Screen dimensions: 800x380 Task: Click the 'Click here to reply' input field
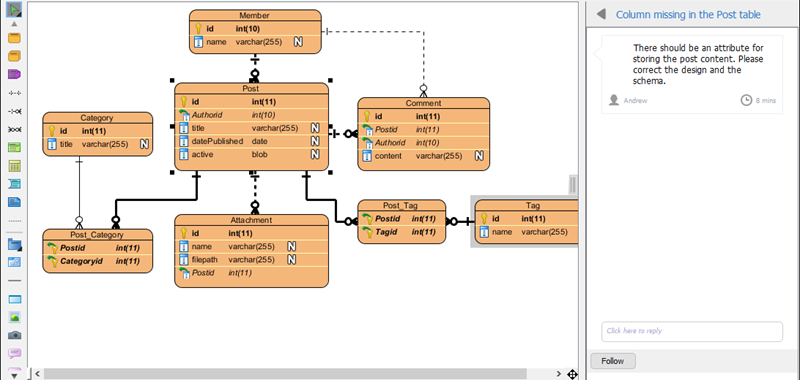click(x=692, y=331)
